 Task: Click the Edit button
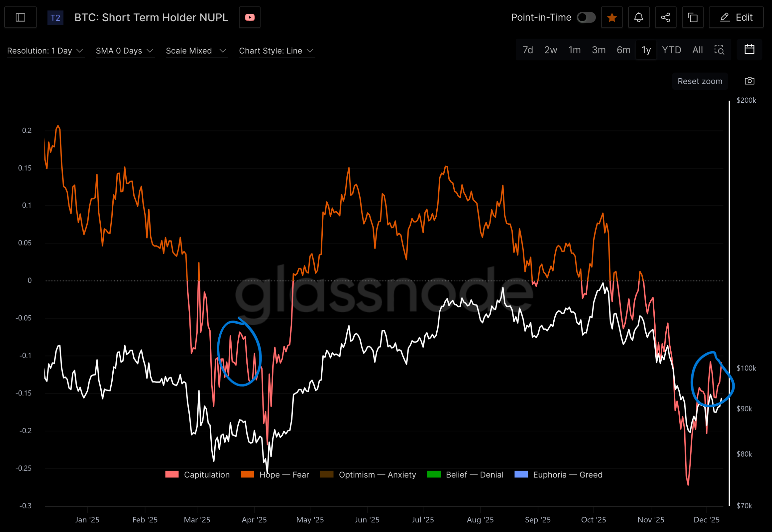point(736,17)
